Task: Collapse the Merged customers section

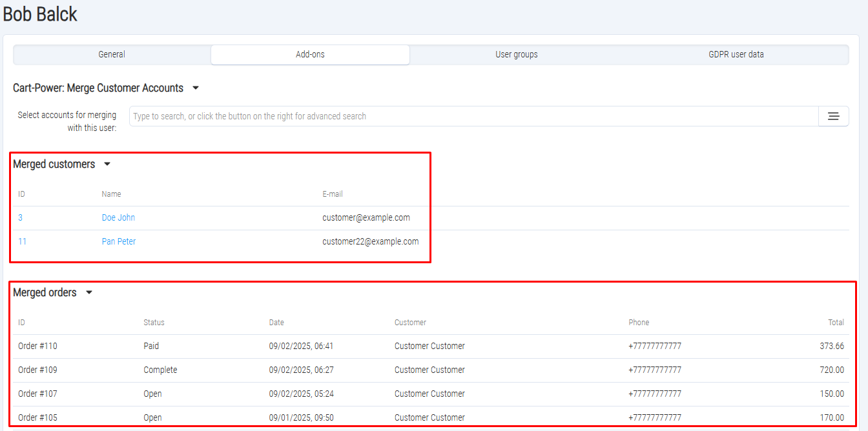Action: 107,164
